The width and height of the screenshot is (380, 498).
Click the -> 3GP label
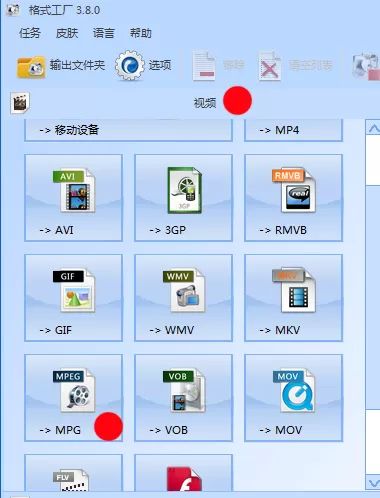click(167, 230)
